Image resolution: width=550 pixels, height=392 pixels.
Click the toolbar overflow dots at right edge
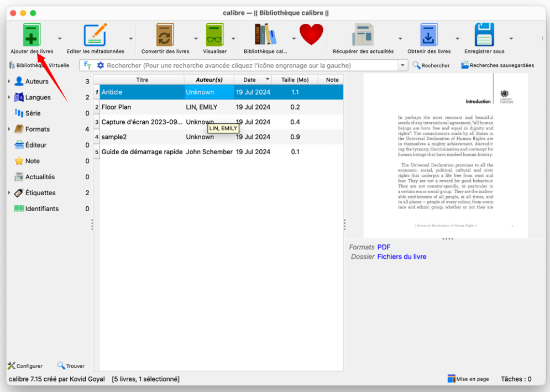[x=542, y=39]
